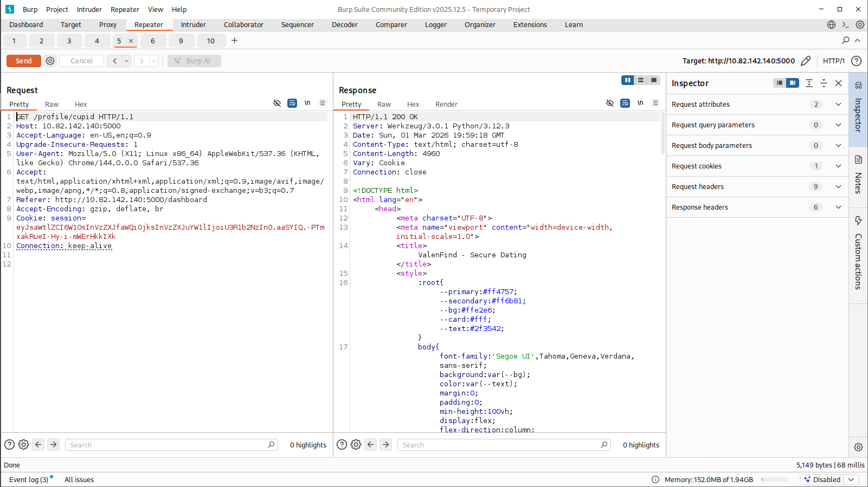868x487 pixels.
Task: Open the Logger tab
Action: [436, 25]
